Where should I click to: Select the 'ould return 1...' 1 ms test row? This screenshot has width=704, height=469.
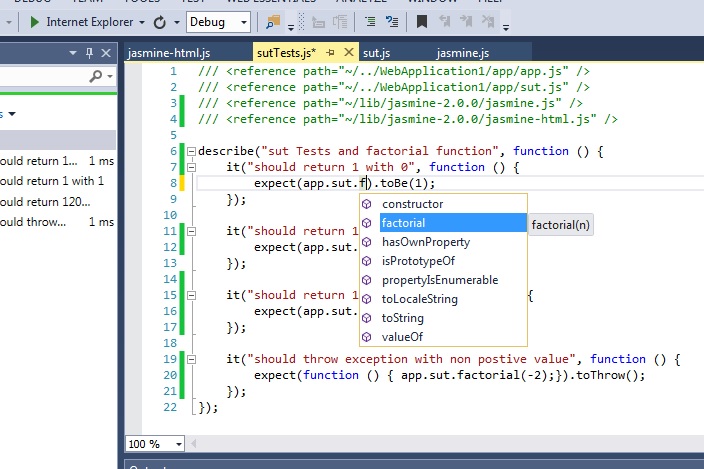click(x=57, y=161)
